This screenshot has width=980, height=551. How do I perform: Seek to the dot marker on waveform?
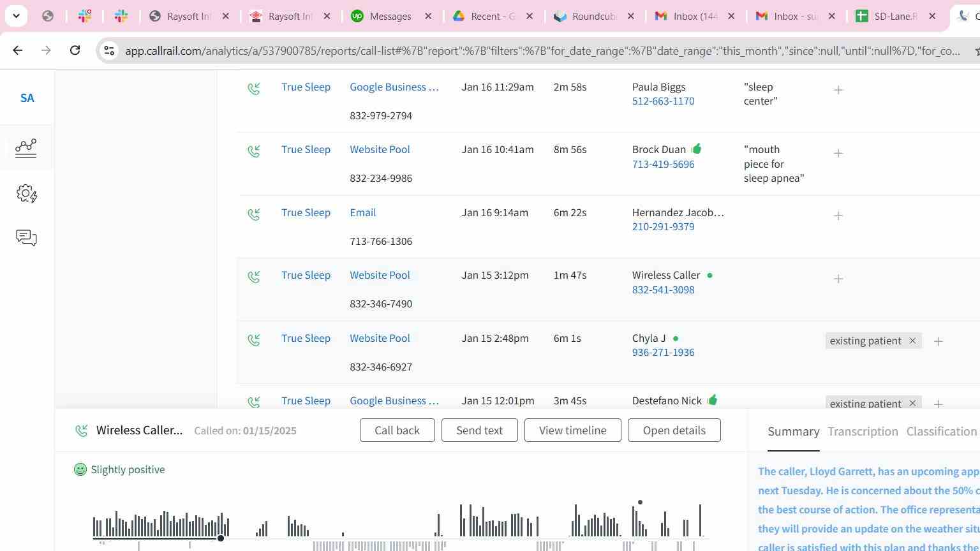(x=640, y=503)
